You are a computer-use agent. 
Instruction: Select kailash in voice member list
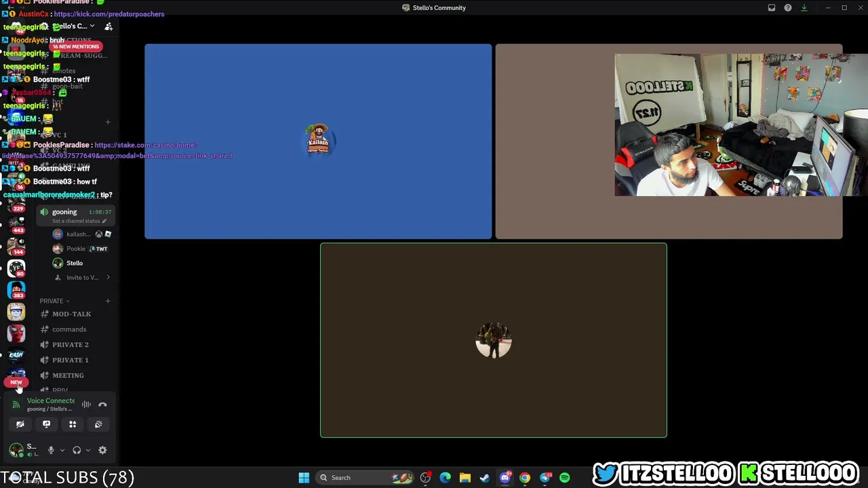click(x=81, y=235)
